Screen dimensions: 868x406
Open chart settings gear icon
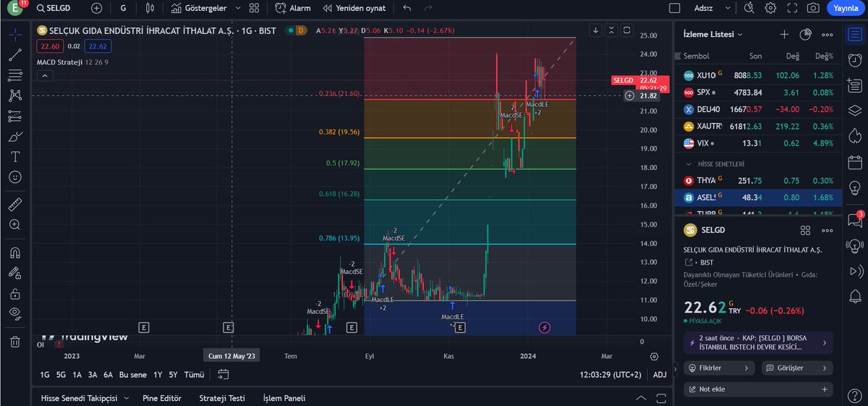pos(771,8)
